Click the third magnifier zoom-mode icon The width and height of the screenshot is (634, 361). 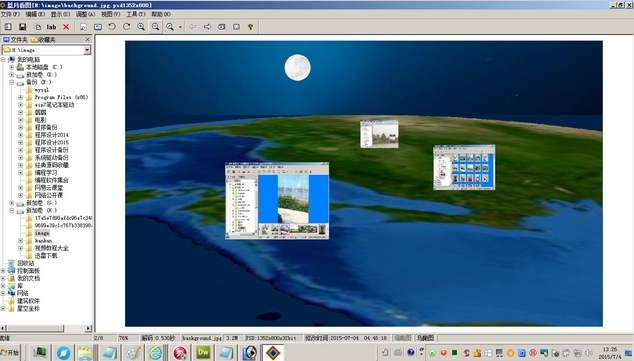click(170, 27)
